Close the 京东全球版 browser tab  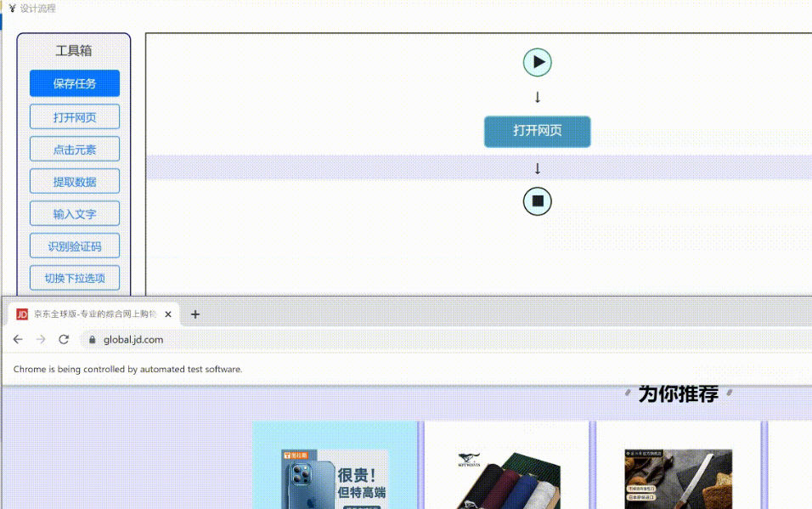point(168,314)
